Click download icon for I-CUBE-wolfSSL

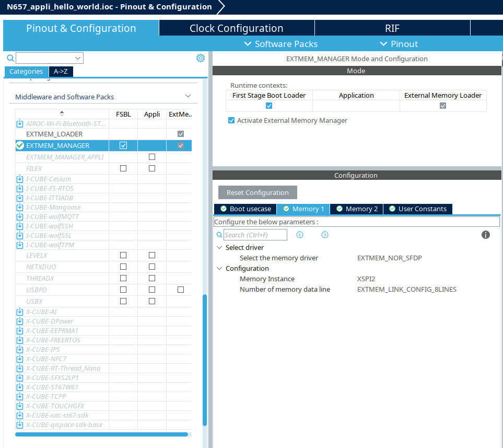pos(20,235)
